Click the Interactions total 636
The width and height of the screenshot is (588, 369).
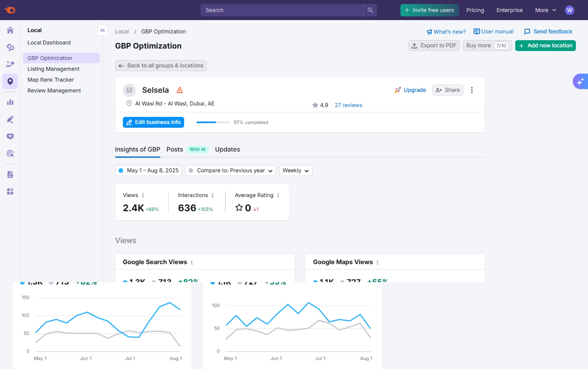tap(187, 208)
